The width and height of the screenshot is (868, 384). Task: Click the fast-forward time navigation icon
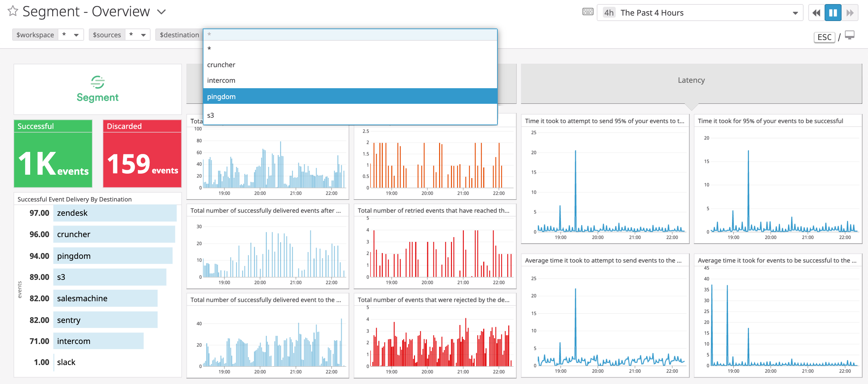(850, 13)
